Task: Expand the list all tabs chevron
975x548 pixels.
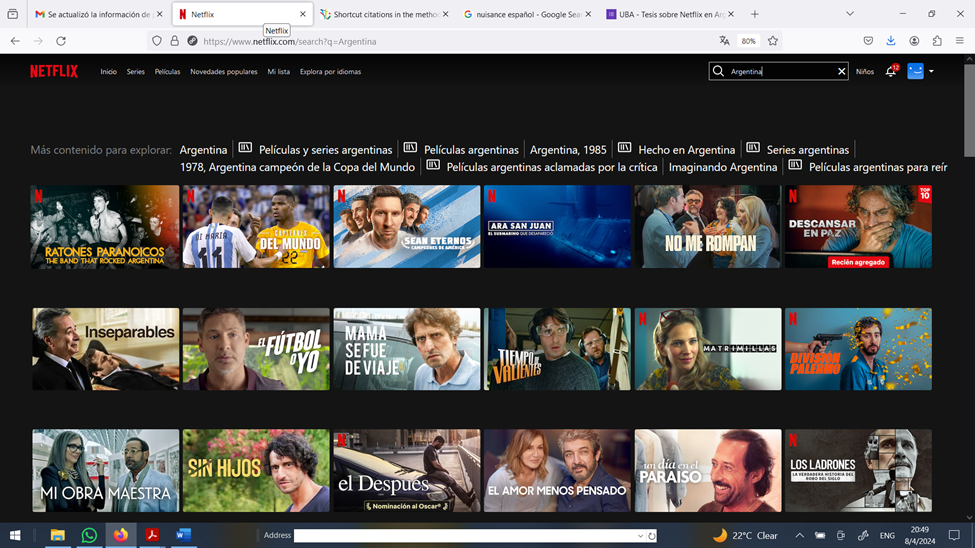Action: pyautogui.click(x=849, y=14)
